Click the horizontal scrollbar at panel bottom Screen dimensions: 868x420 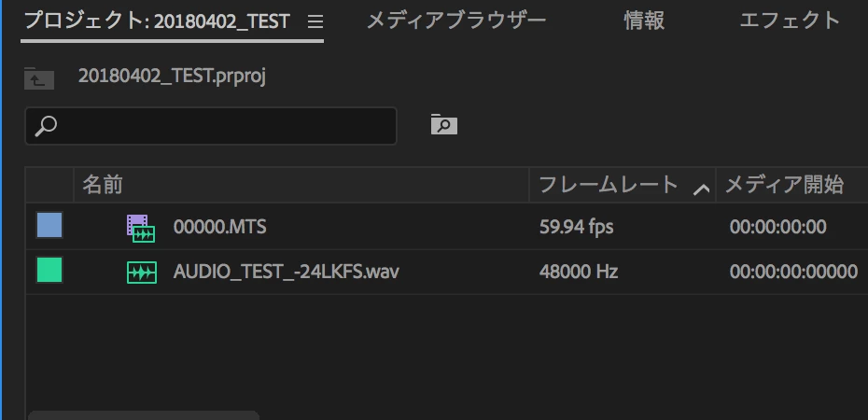143,415
